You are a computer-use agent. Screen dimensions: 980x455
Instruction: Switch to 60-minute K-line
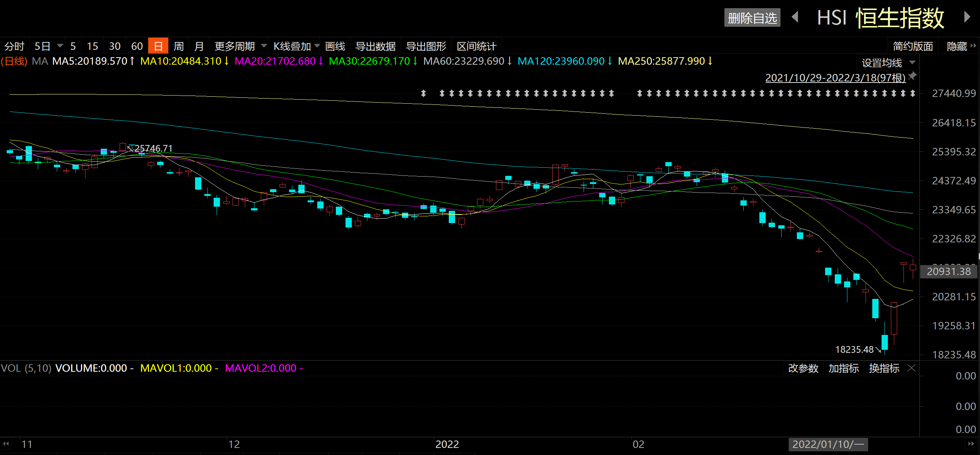(137, 46)
